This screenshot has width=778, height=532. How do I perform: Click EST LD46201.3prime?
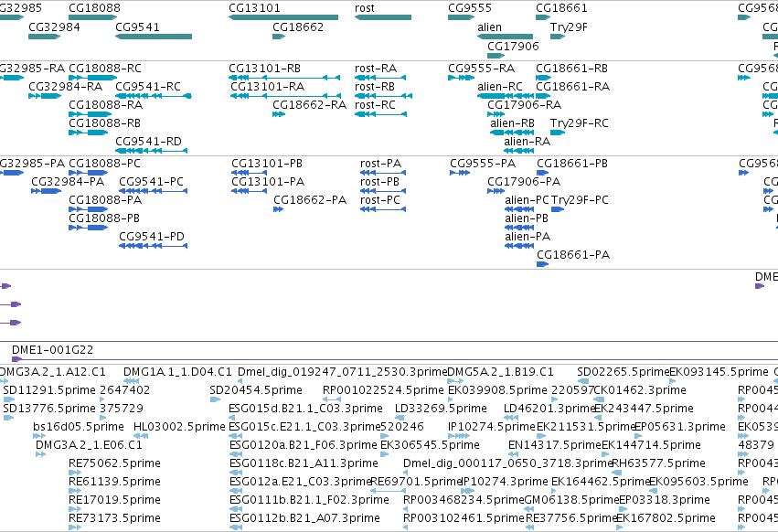[x=549, y=409]
